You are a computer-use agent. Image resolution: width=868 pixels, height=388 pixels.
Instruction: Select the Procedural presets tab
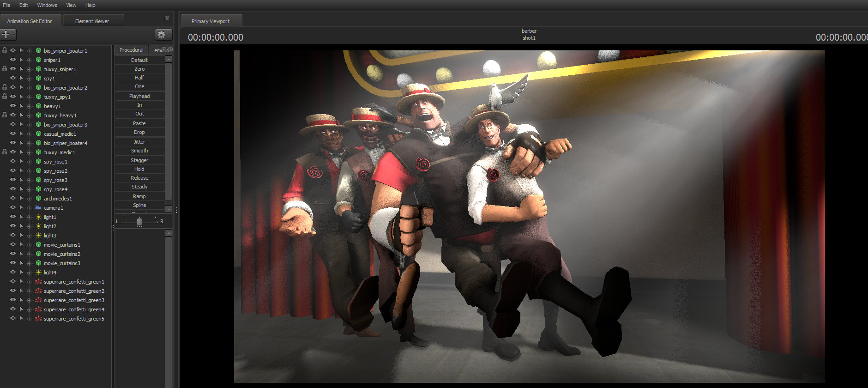[x=132, y=50]
